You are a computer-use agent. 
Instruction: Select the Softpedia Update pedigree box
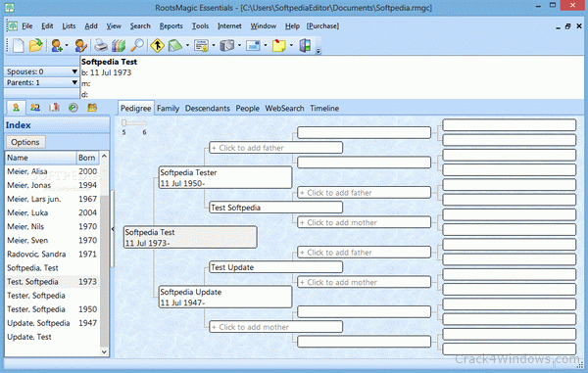(x=225, y=297)
